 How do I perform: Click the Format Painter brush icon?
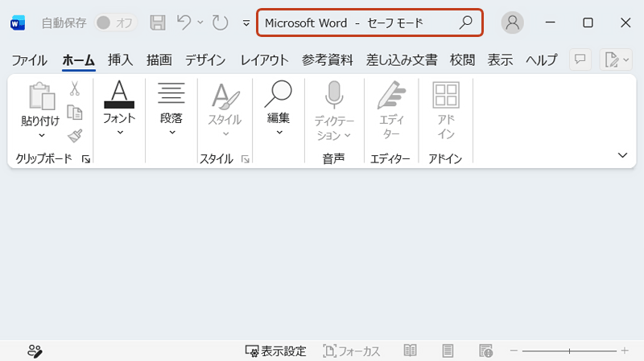[75, 136]
